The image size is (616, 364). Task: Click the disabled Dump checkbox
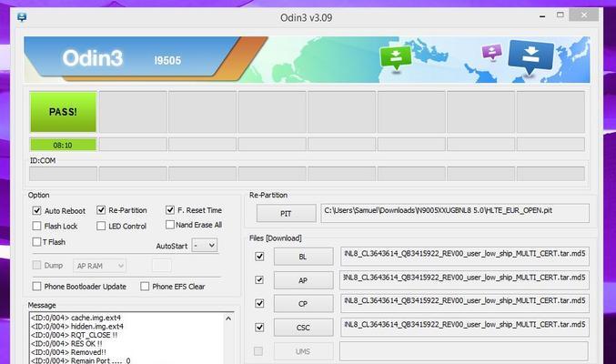[36, 266]
